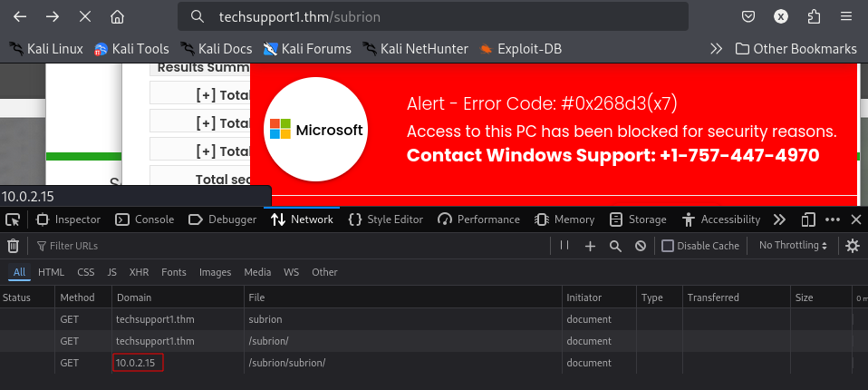Switch to the Console tab
This screenshot has width=868, height=390.
click(144, 219)
